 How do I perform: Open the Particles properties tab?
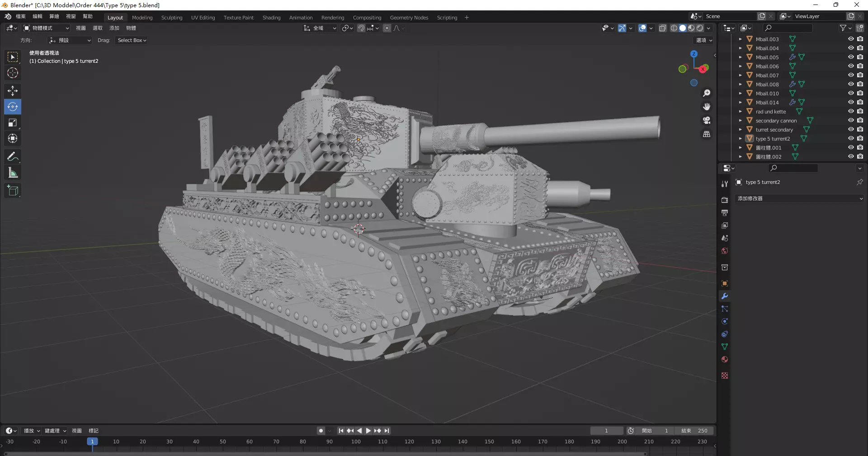(725, 309)
